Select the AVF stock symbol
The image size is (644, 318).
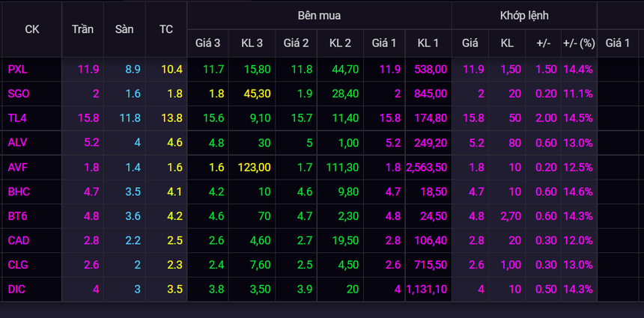18,167
